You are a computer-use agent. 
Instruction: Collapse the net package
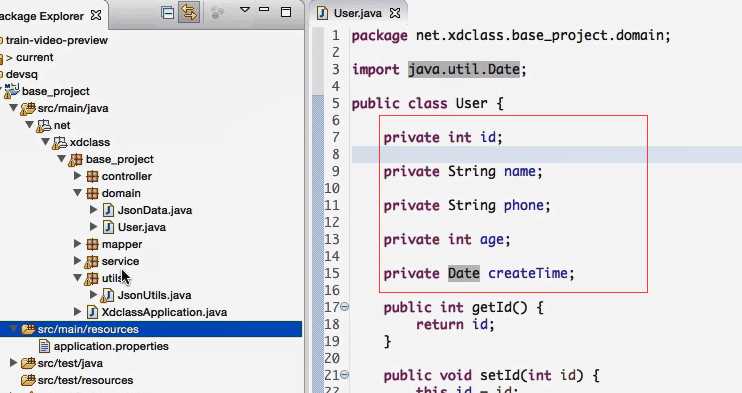pos(30,125)
